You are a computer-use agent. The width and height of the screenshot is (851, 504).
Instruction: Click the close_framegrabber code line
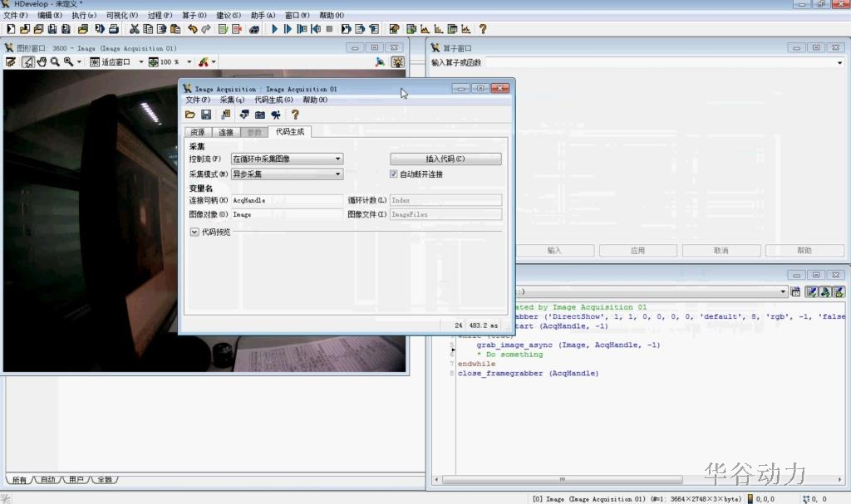click(528, 374)
